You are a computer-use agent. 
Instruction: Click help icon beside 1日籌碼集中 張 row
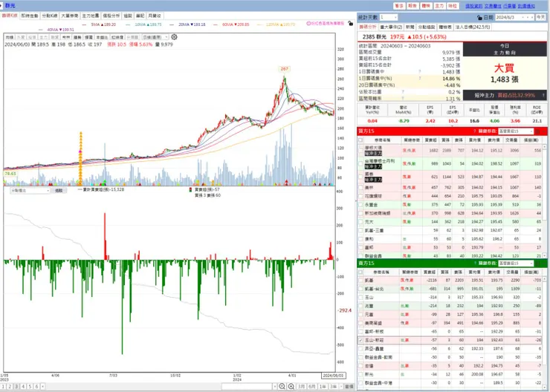419,72
